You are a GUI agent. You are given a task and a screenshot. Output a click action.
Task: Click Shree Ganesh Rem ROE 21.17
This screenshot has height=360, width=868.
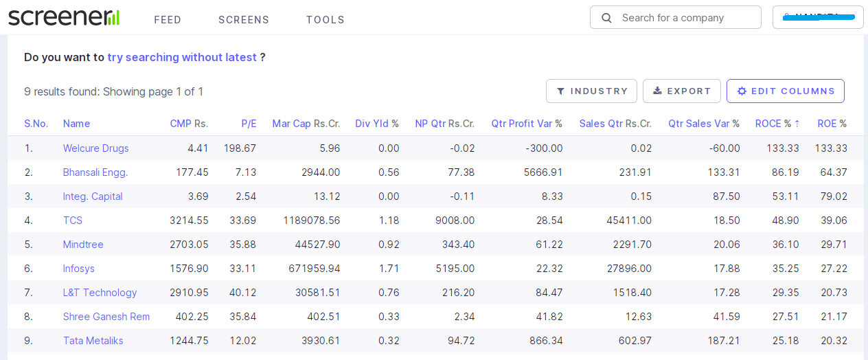point(834,317)
